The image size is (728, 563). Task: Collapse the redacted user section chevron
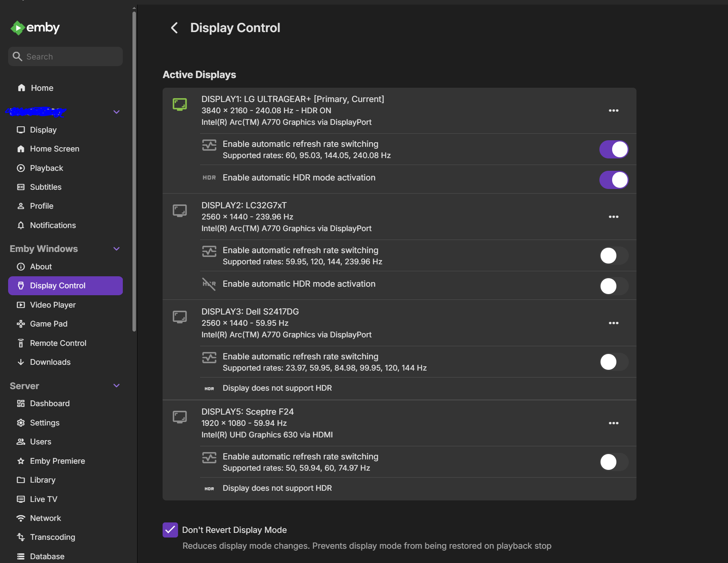pyautogui.click(x=116, y=112)
